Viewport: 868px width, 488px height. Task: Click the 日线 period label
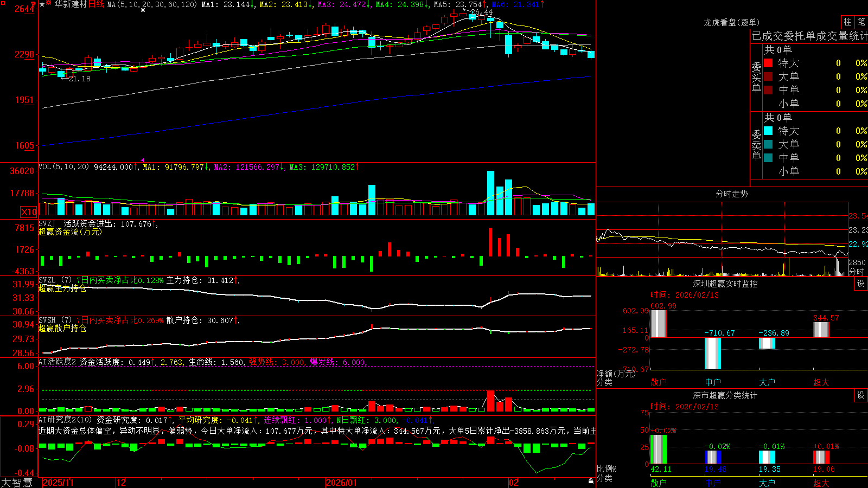pyautogui.click(x=96, y=4)
